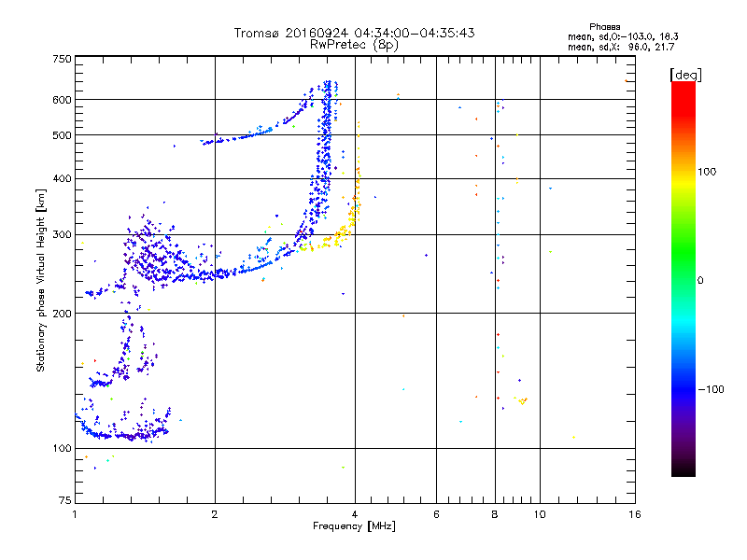The width and height of the screenshot is (747, 560).
Task: Click the y-axis tick label '750'
Action: coord(62,59)
